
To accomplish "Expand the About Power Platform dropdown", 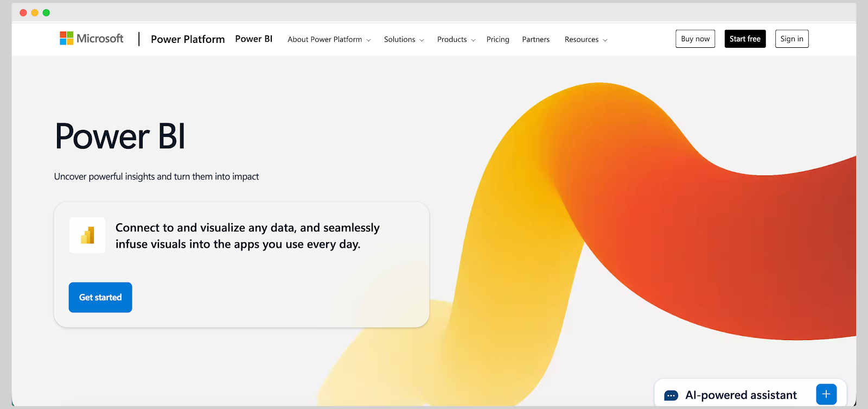I will point(329,39).
